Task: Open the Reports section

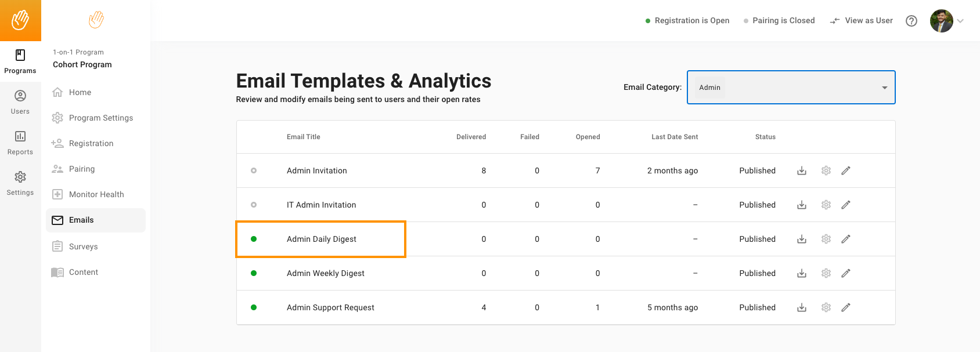Action: tap(20, 143)
